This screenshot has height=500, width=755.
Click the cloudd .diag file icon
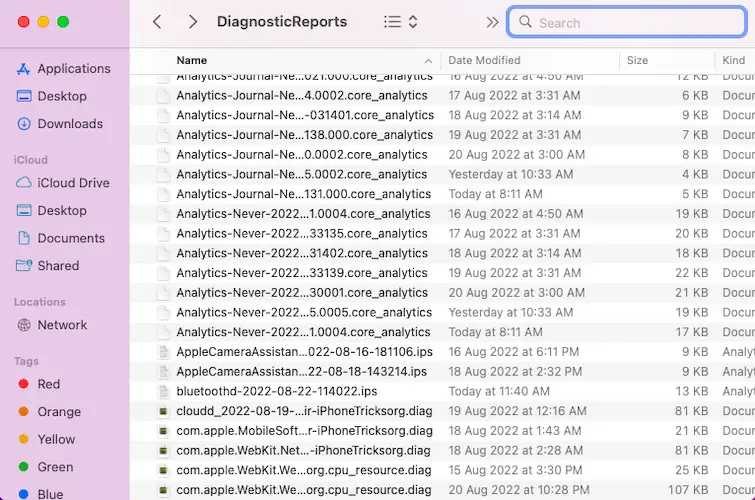coord(164,411)
